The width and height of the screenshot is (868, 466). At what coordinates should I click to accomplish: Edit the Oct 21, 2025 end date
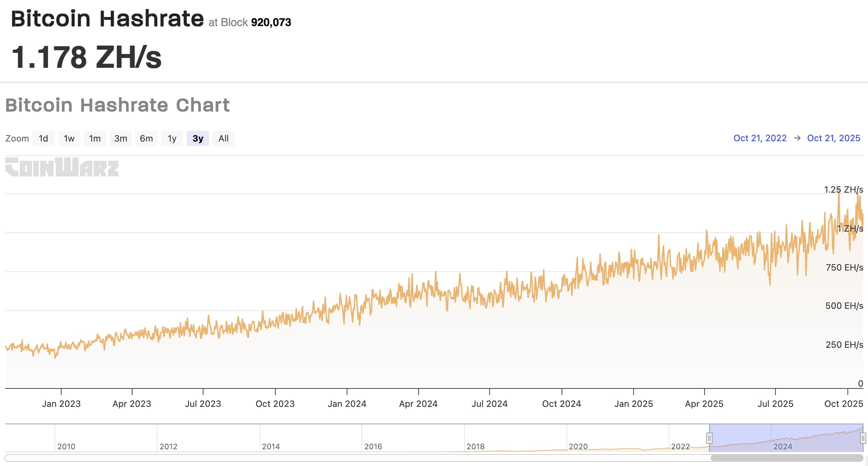click(833, 138)
